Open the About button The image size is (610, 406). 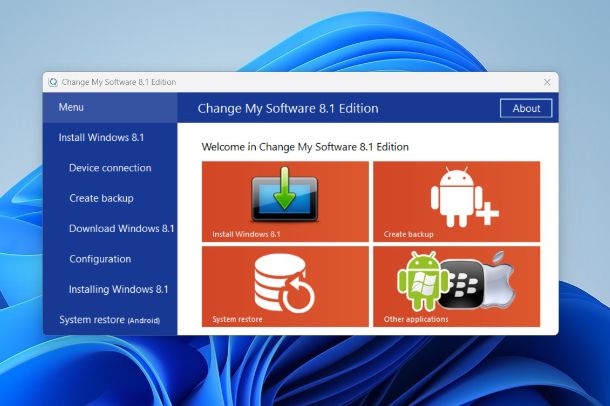(x=526, y=108)
